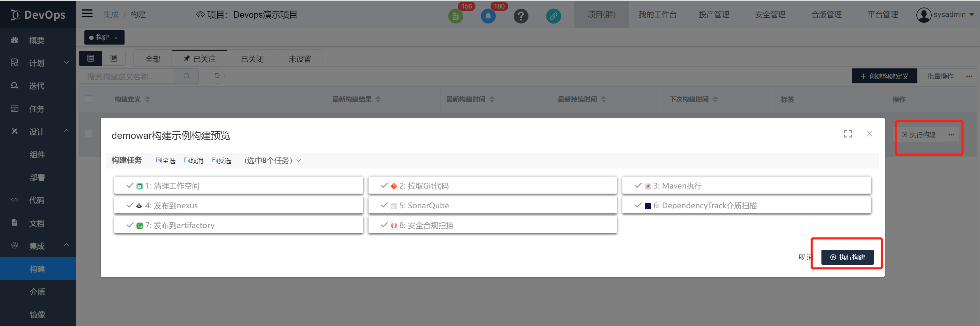Toggle task 5: SonarQube
Viewport: 980px width, 326px height.
492,205
